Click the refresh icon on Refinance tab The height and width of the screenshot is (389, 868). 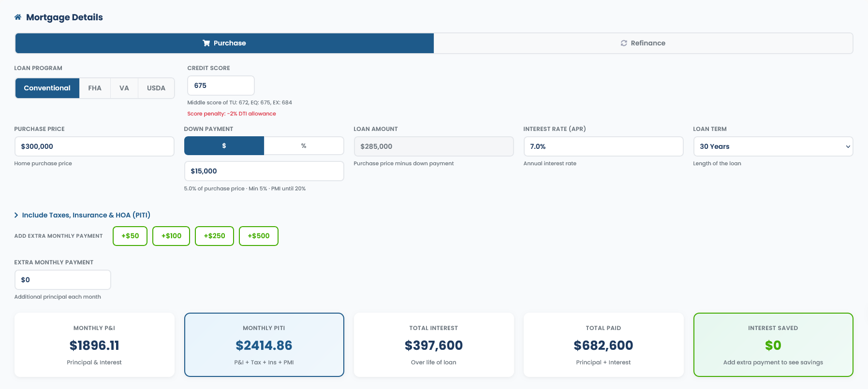point(624,43)
